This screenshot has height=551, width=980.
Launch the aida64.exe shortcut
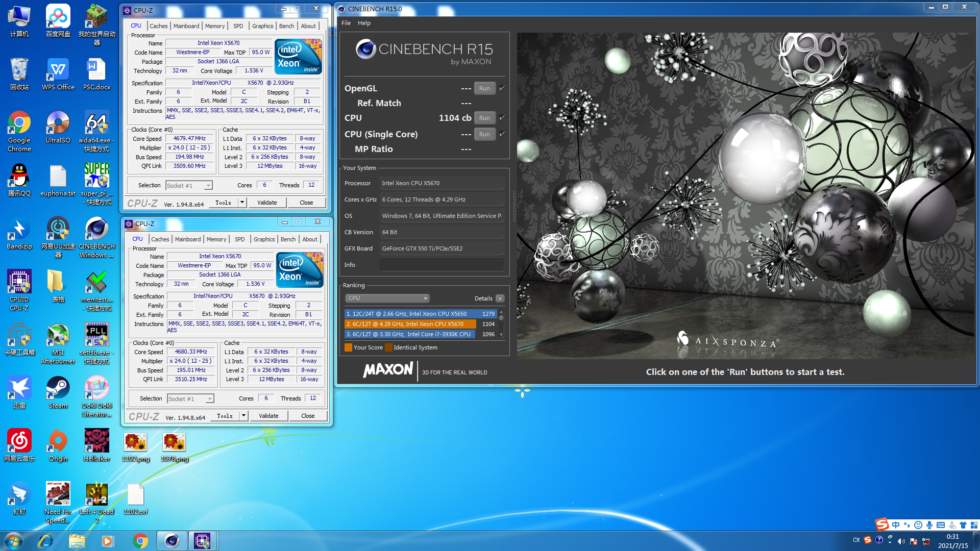tap(96, 131)
